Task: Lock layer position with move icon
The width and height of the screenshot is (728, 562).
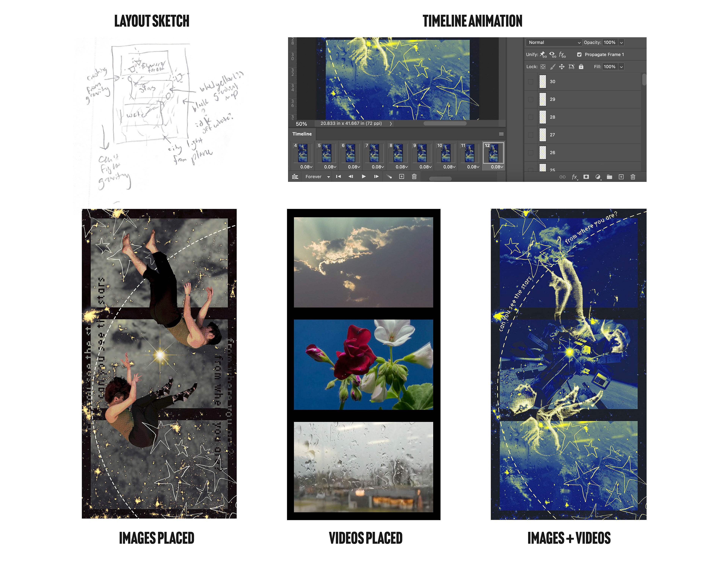Action: [562, 67]
